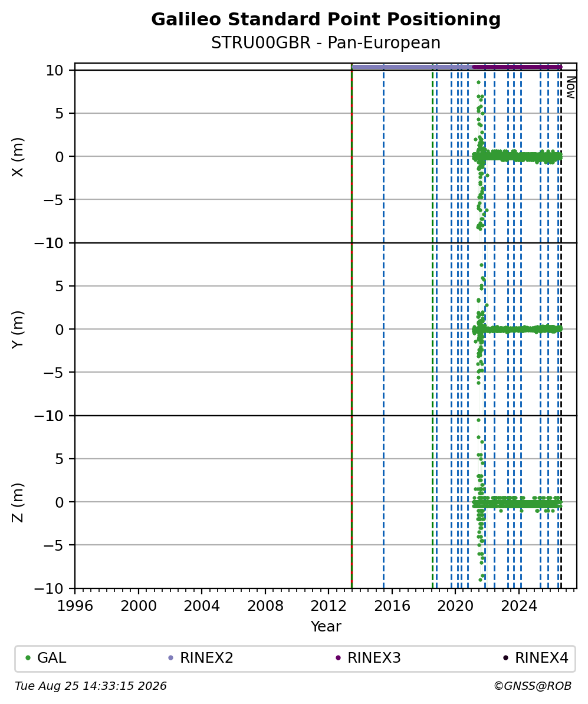Click the lavender RINEX2 legend marker dot

170,658
